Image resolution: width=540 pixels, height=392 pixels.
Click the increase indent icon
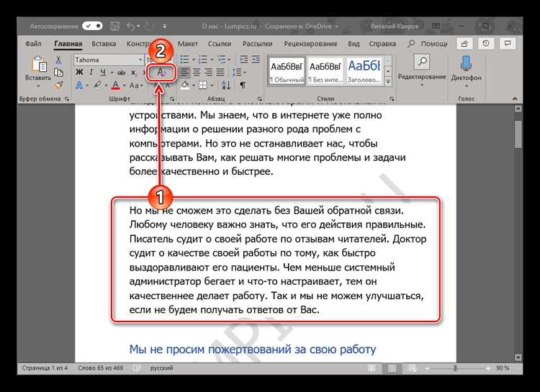click(x=256, y=60)
